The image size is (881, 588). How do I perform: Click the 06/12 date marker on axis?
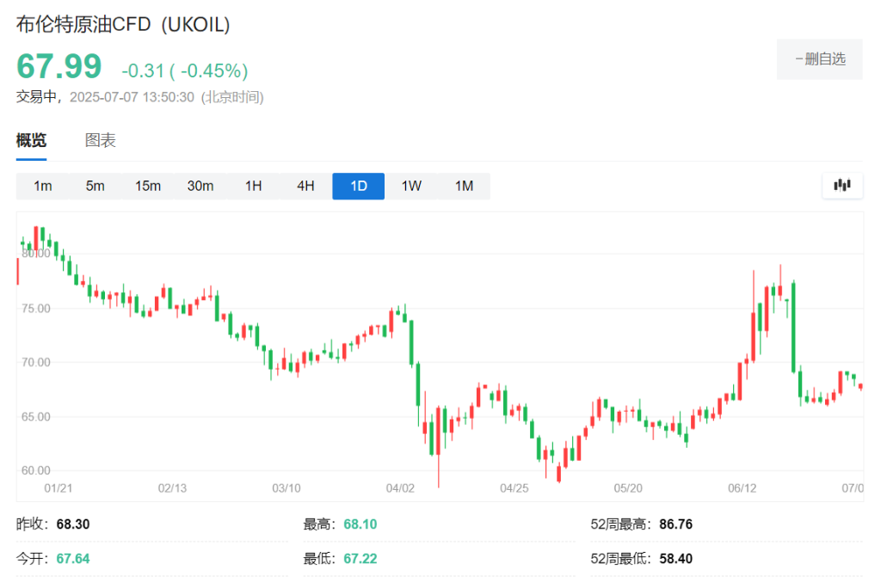coord(742,488)
